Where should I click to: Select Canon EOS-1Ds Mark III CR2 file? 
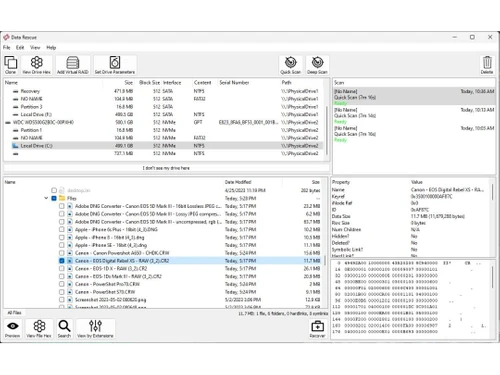point(190,276)
